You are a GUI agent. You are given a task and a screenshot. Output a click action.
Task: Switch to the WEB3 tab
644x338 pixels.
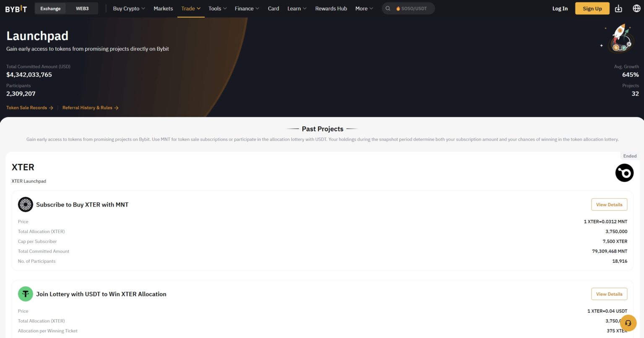82,8
